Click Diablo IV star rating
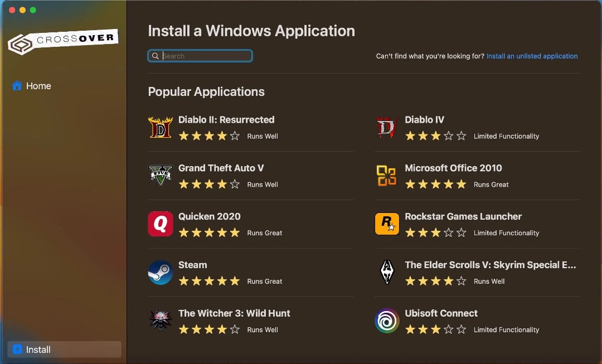The image size is (602, 364). [x=435, y=136]
